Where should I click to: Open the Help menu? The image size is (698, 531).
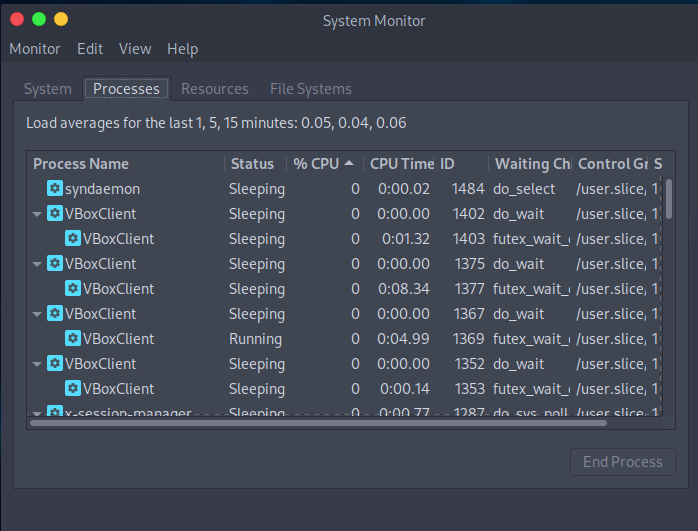point(183,49)
